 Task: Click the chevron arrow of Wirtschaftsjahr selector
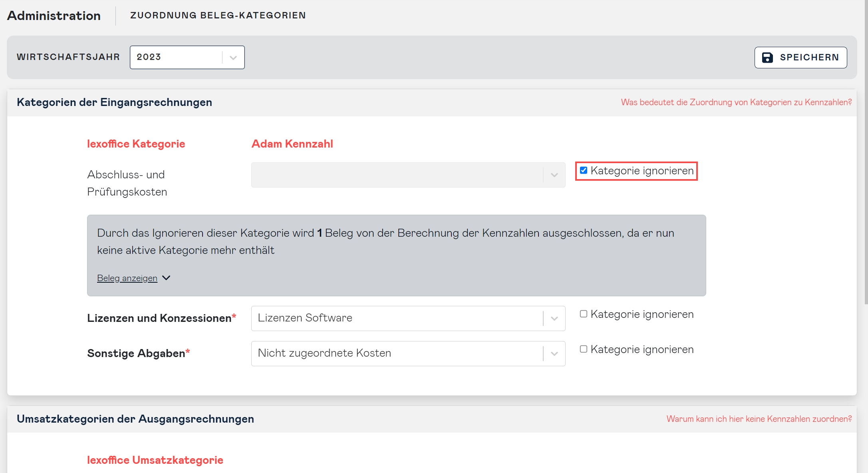tap(233, 58)
